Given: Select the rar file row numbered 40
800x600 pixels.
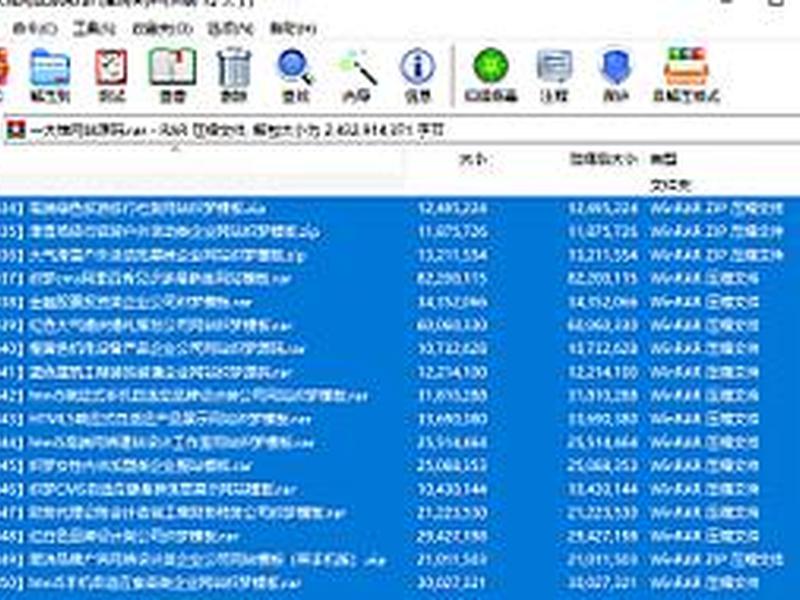Looking at the screenshot, I should (x=400, y=349).
